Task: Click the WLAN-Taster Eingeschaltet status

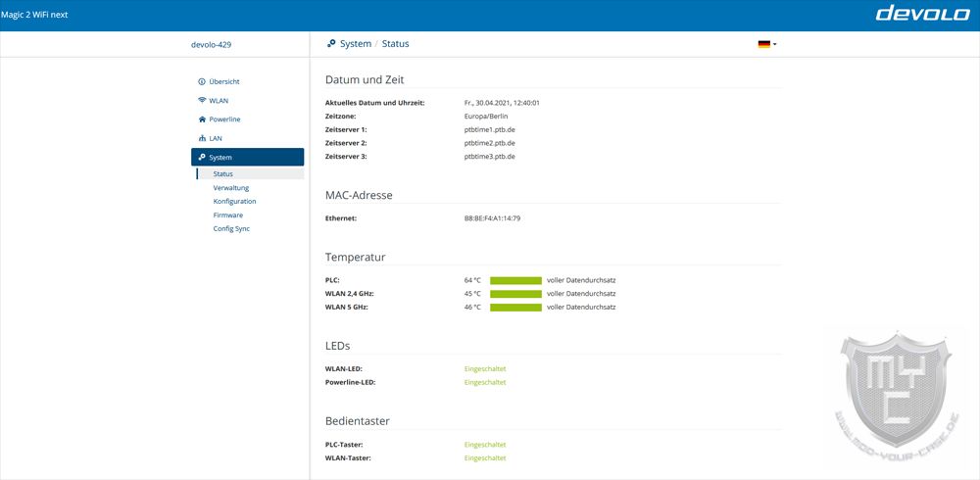Action: pyautogui.click(x=485, y=458)
